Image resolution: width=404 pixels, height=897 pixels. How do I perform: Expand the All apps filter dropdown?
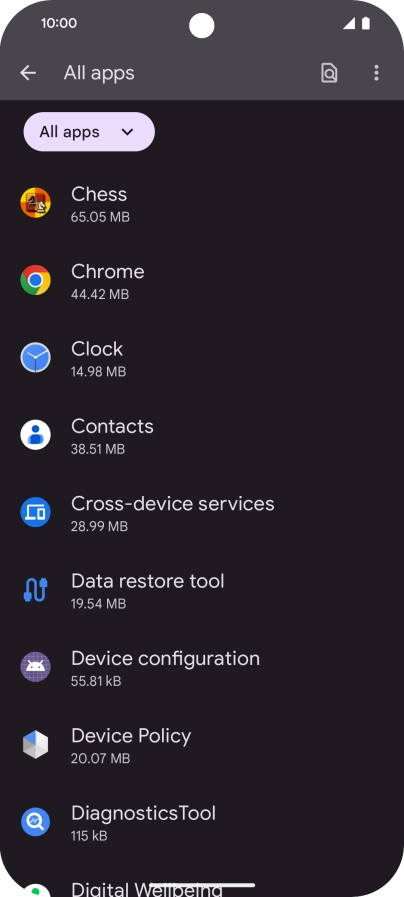pos(89,132)
